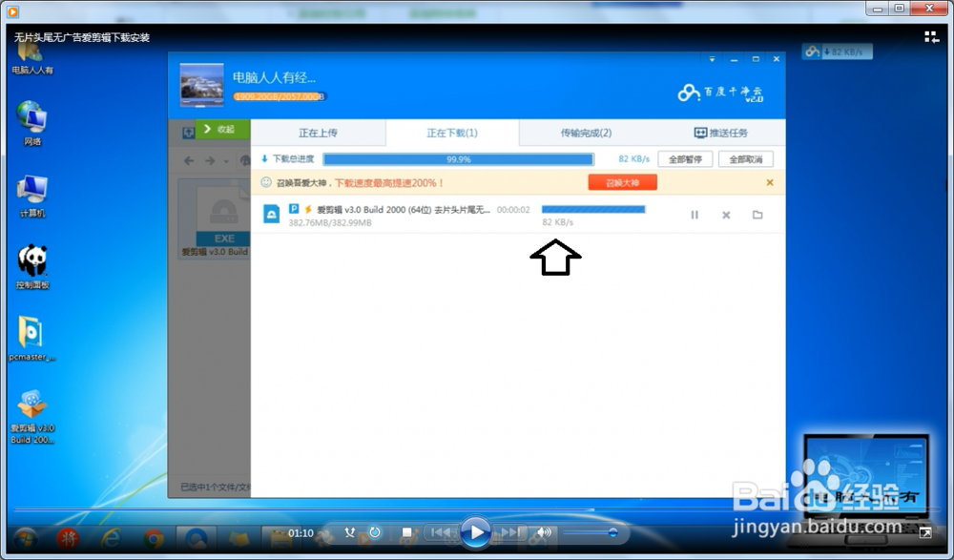This screenshot has width=954, height=560.
Task: Click the user avatar picture in Baidu cloud
Action: pyautogui.click(x=202, y=85)
